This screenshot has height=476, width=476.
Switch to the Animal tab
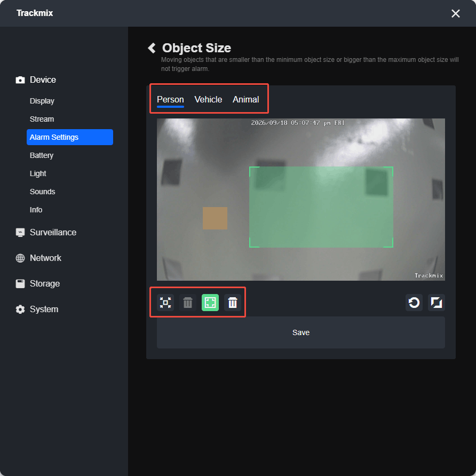coord(245,100)
